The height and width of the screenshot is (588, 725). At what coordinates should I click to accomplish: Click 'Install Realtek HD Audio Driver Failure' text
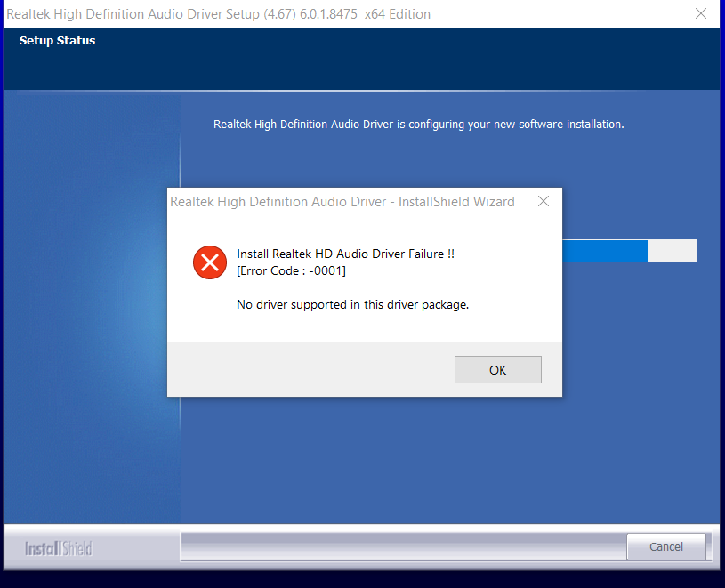click(345, 254)
